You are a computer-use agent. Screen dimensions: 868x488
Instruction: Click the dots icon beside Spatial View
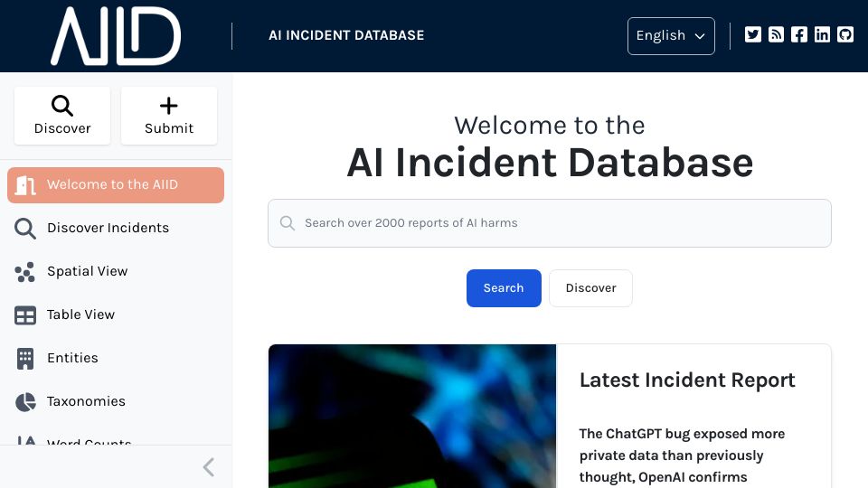[x=25, y=272]
